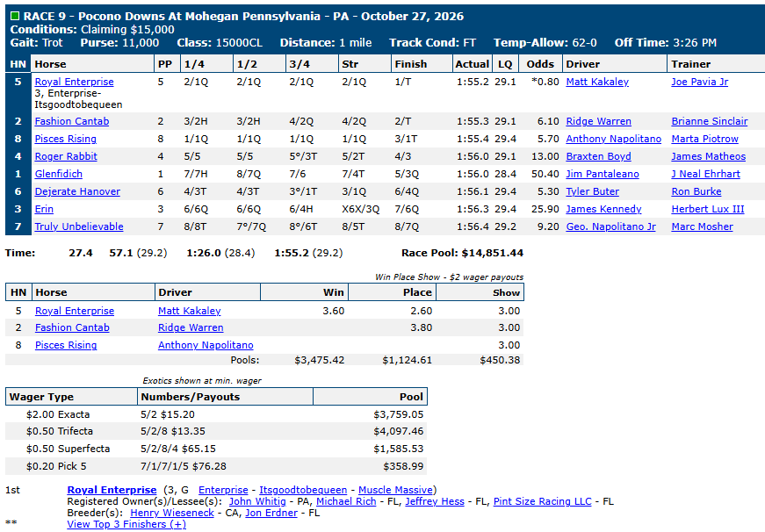Open the Erin horse link
765x532 pixels.
(x=44, y=209)
